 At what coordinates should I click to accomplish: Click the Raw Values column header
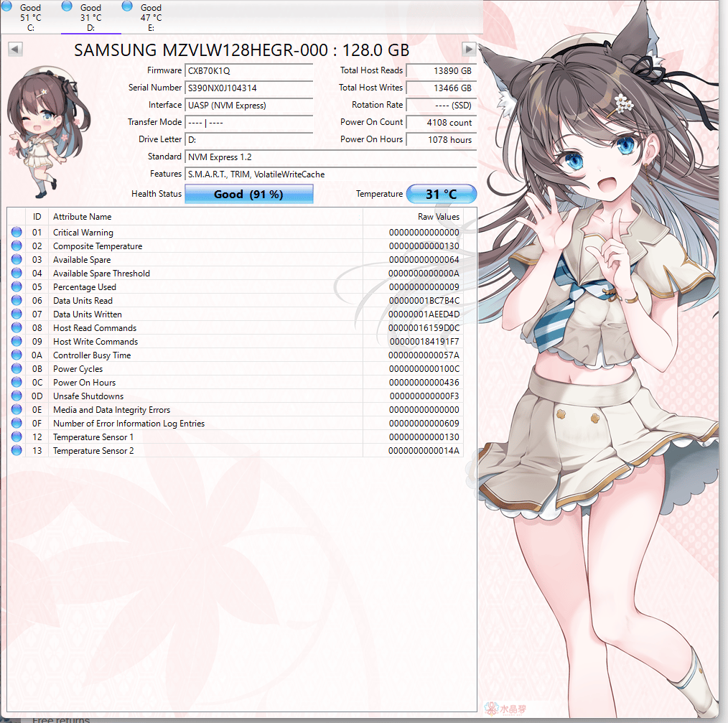[413, 217]
